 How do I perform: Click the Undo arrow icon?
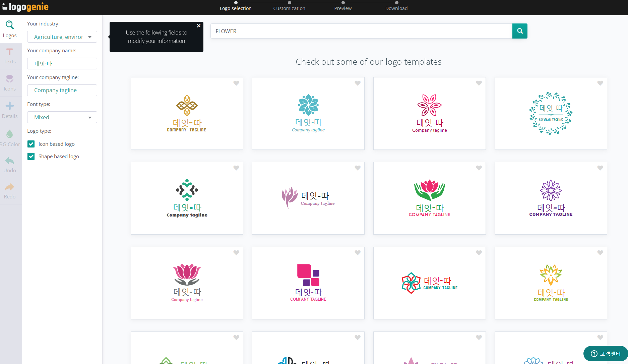(x=10, y=161)
